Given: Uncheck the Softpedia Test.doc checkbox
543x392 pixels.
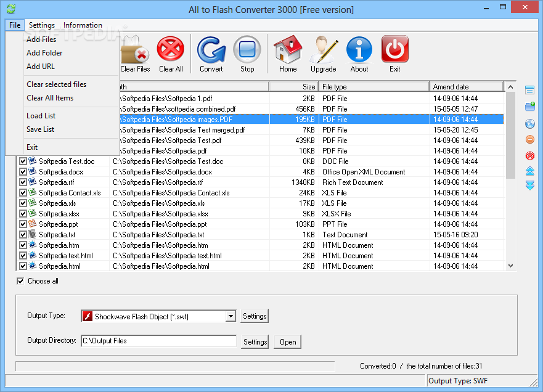Looking at the screenshot, I should pos(23,161).
